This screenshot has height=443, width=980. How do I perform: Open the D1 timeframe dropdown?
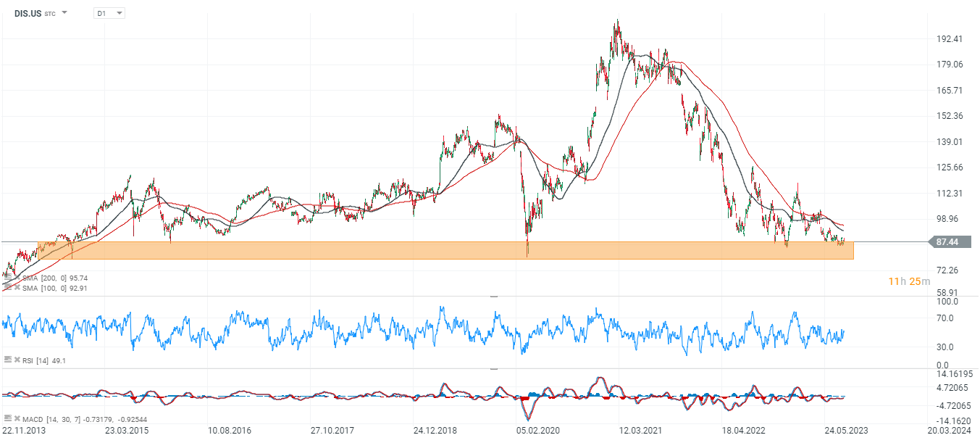coord(109,13)
